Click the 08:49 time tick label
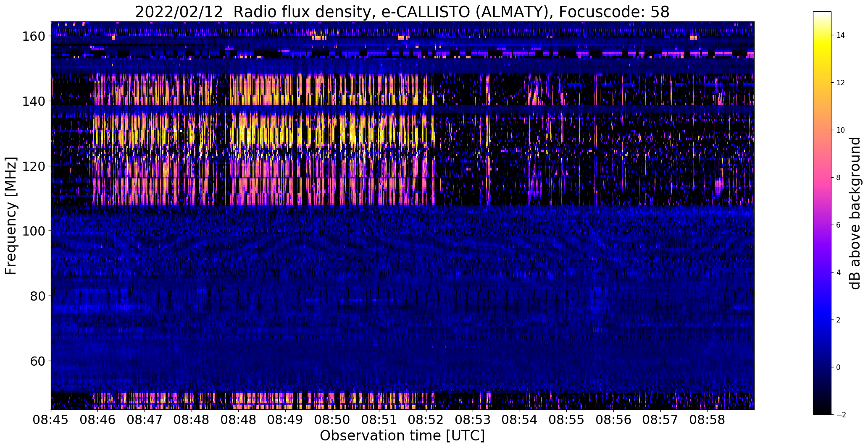Image resolution: width=868 pixels, height=448 pixels. point(285,420)
